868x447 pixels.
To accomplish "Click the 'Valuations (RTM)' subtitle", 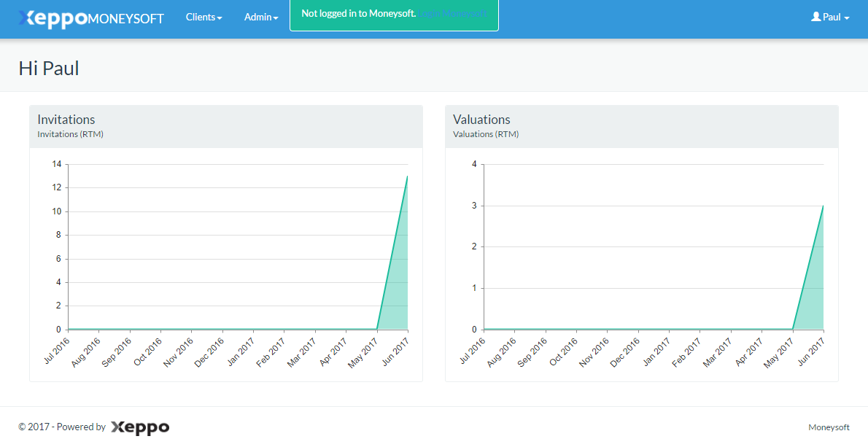I will click(486, 134).
